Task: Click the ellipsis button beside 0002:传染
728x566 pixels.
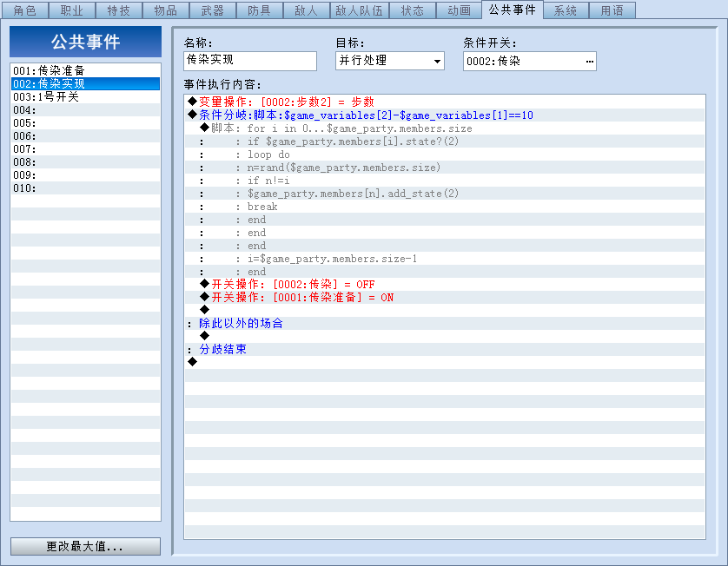Action: [589, 62]
